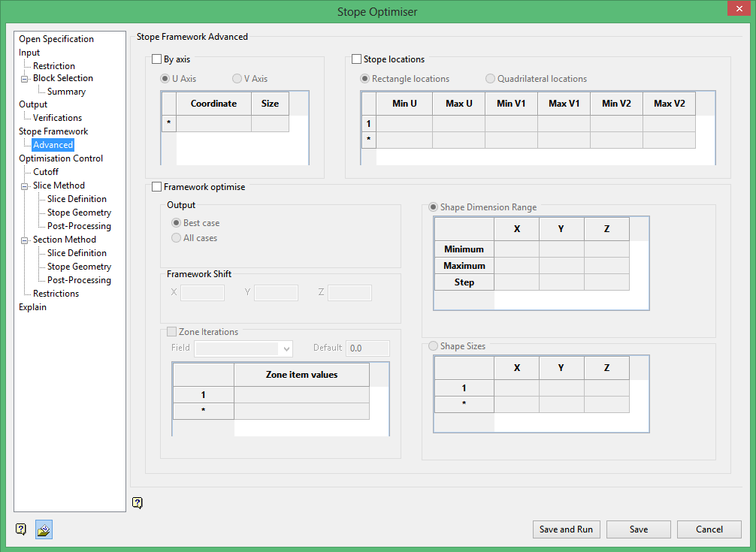The image size is (756, 552).
Task: Click the help question mark icon at bottom-left
Action: coord(21,529)
